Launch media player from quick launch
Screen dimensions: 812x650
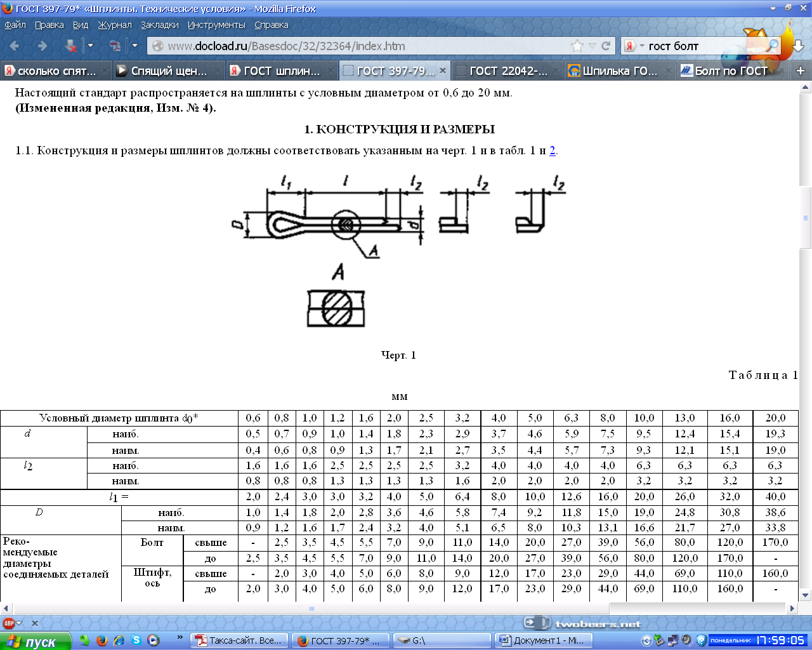coord(153,640)
